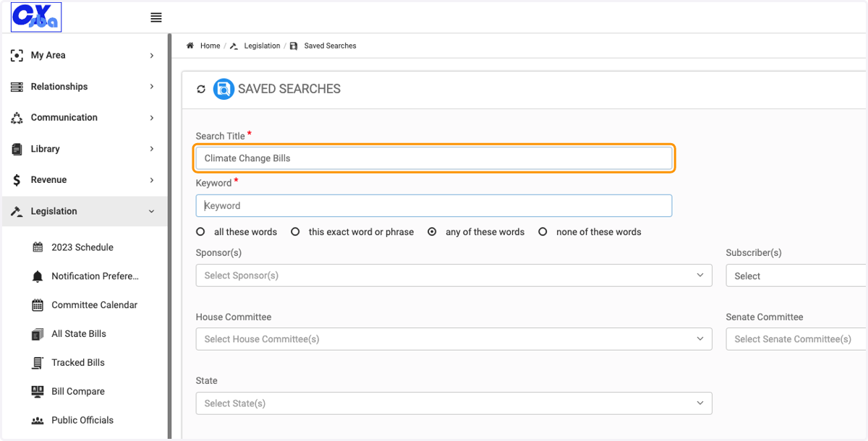Expand the Relationships chevron
868x441 pixels.
152,87
